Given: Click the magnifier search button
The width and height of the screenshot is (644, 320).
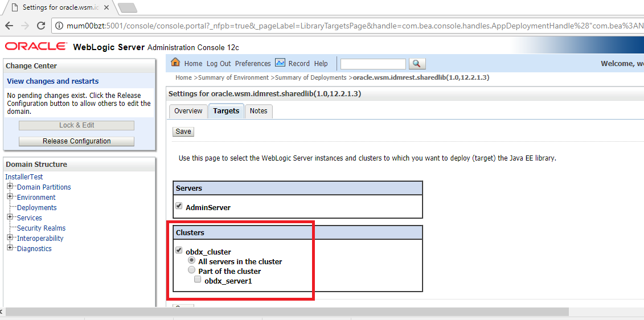Looking at the screenshot, I should pyautogui.click(x=417, y=64).
